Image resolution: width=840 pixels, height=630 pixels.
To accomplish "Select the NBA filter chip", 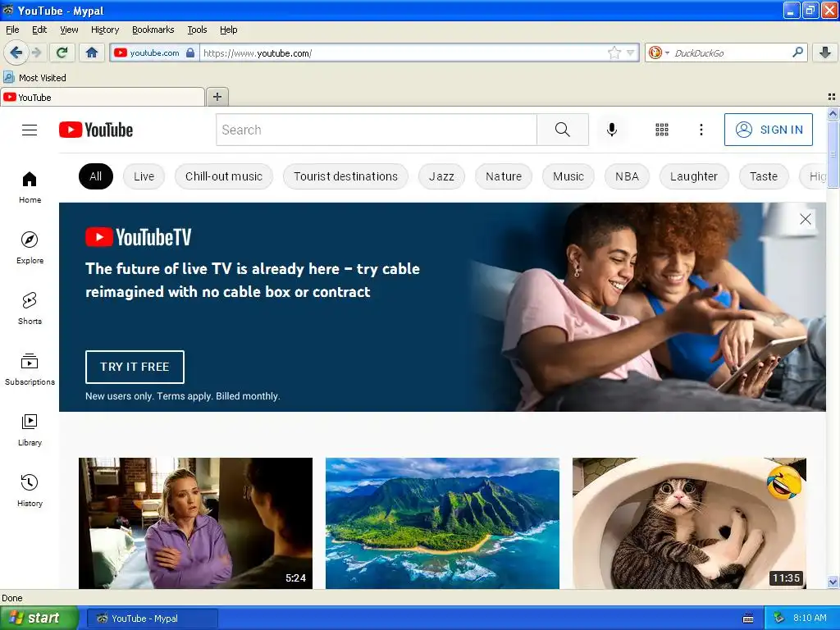I will (x=627, y=176).
